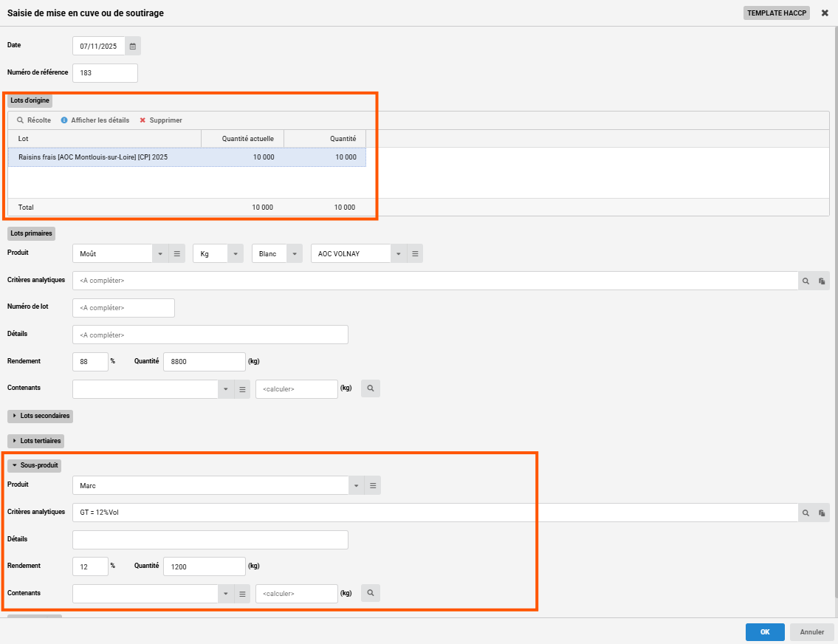
Task: Click Rendement field showing 88
Action: [x=90, y=362]
